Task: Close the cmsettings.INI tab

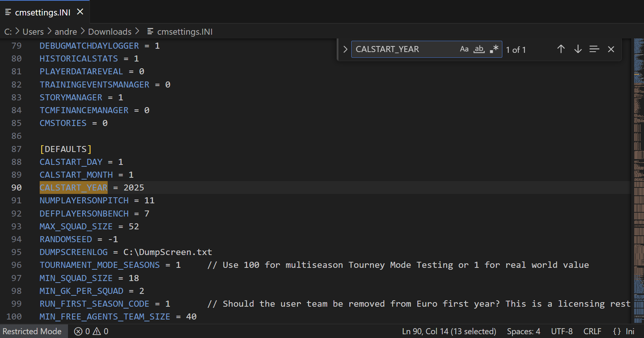Action: [x=80, y=12]
